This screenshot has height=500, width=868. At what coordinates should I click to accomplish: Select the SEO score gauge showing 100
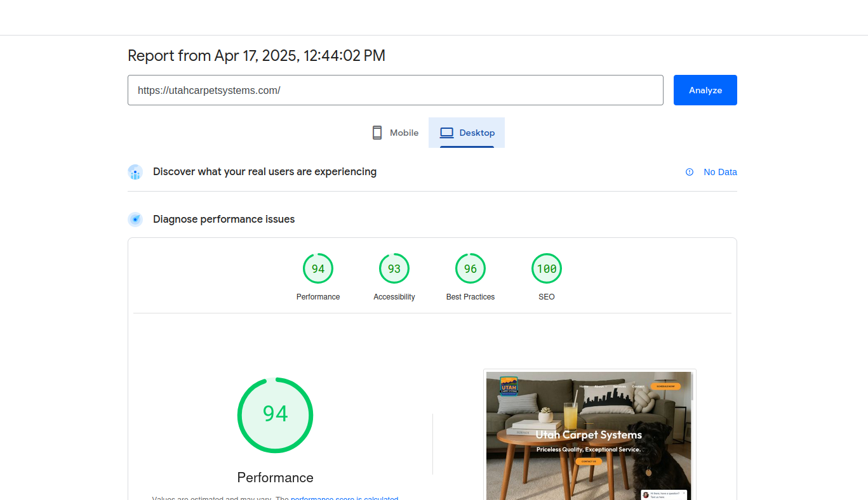pos(547,269)
